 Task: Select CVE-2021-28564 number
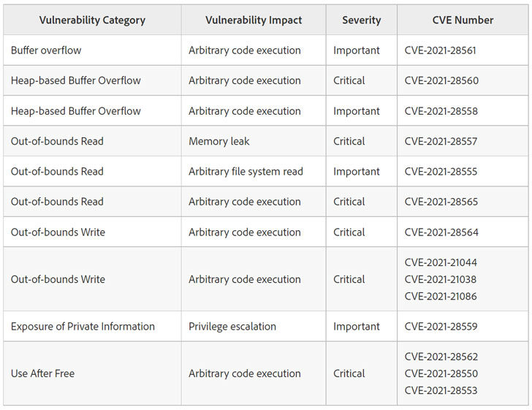click(441, 232)
